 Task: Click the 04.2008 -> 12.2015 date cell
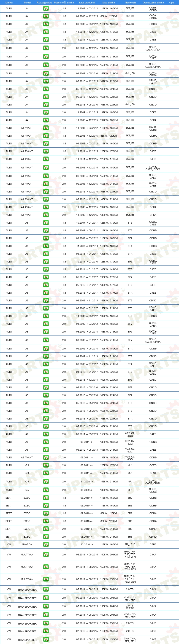[x=87, y=136]
